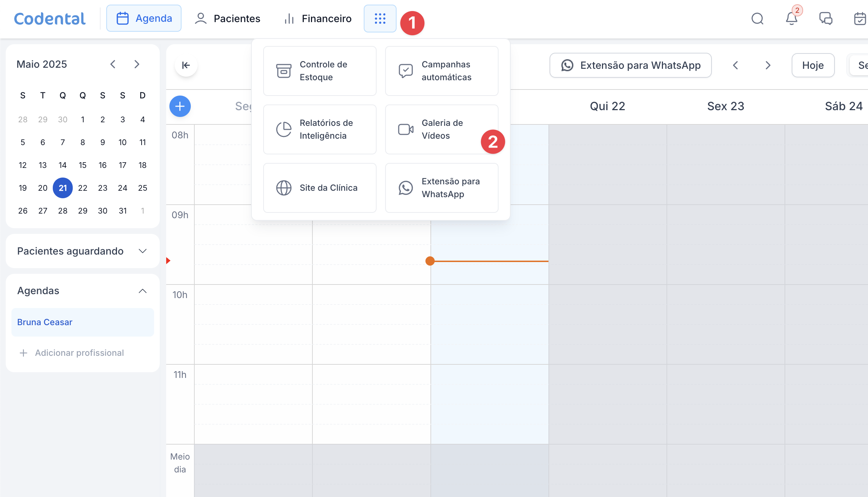868x497 pixels.
Task: Open Galeria de Vídeos
Action: coord(441,129)
